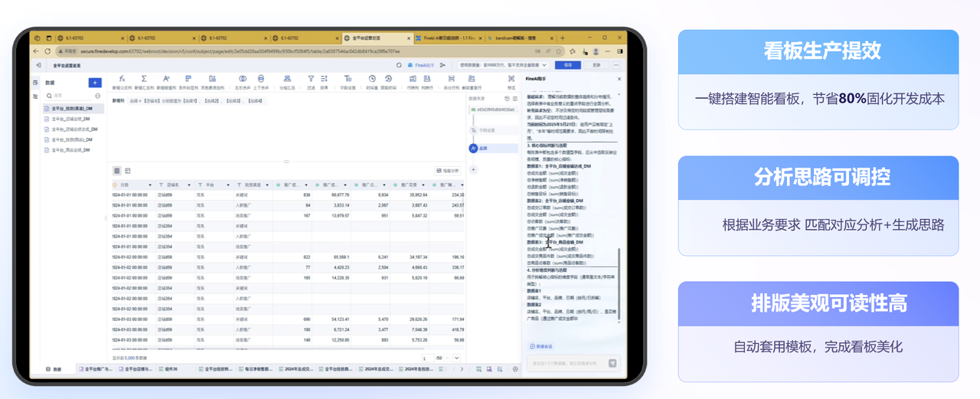
Task: Click the 性能分析 performance analysis button
Action: coord(448,170)
